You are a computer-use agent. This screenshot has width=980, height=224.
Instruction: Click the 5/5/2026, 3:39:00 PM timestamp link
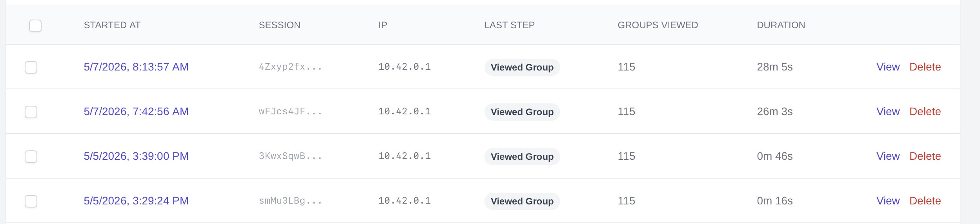[x=136, y=156]
